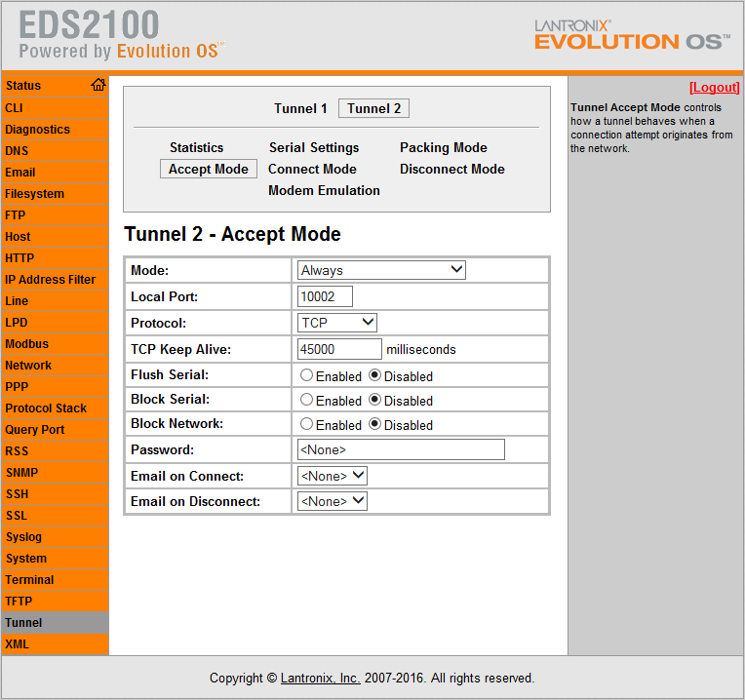
Task: Click the home icon beside Status
Action: pos(98,85)
